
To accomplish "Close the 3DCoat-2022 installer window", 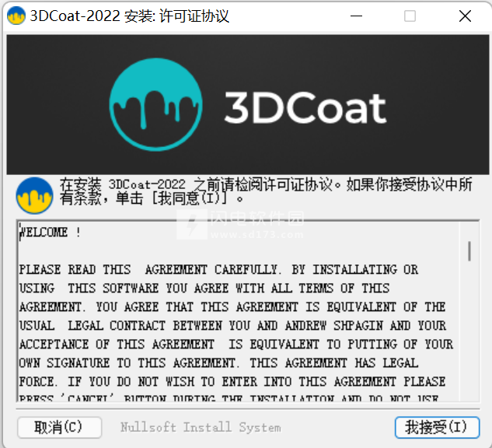I will tap(465, 16).
